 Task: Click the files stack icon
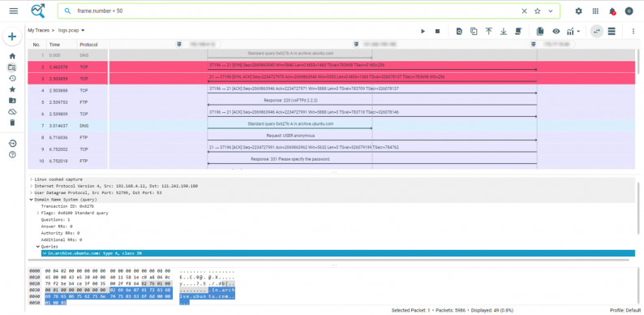point(540,31)
